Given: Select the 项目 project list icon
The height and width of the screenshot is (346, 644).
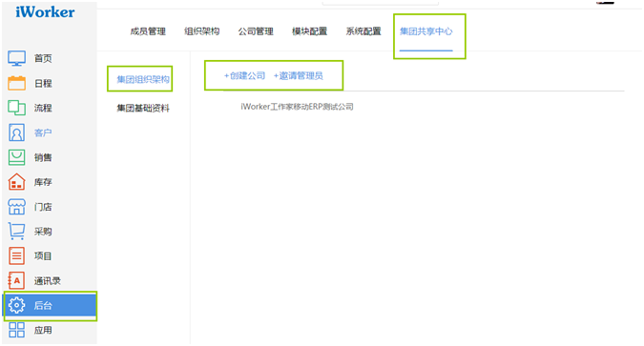Looking at the screenshot, I should pyautogui.click(x=16, y=255).
